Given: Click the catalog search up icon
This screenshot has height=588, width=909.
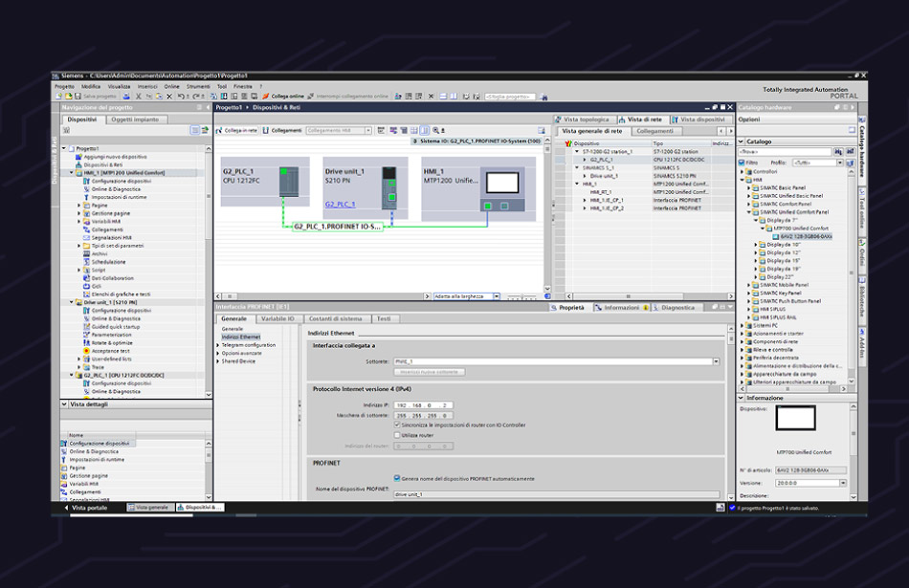Looking at the screenshot, I should (x=850, y=151).
